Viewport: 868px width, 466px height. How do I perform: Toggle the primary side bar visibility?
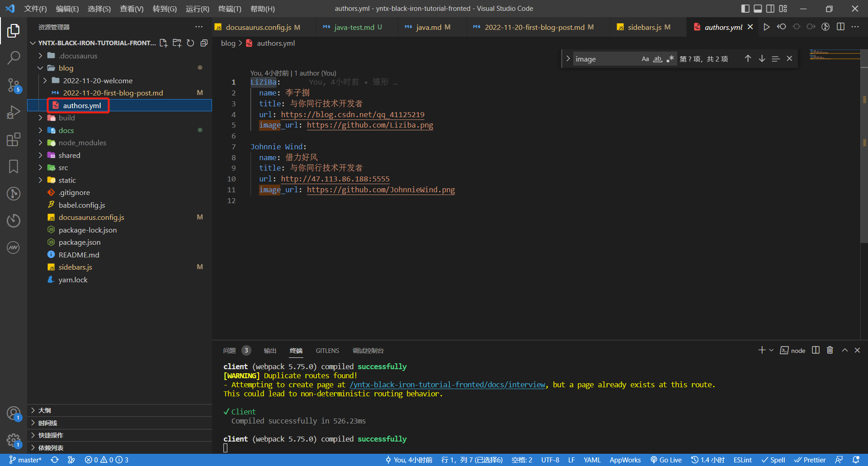[745, 9]
